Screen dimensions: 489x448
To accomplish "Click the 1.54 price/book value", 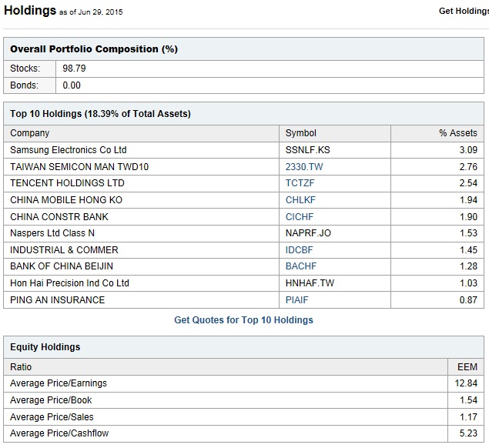I will 468,400.
